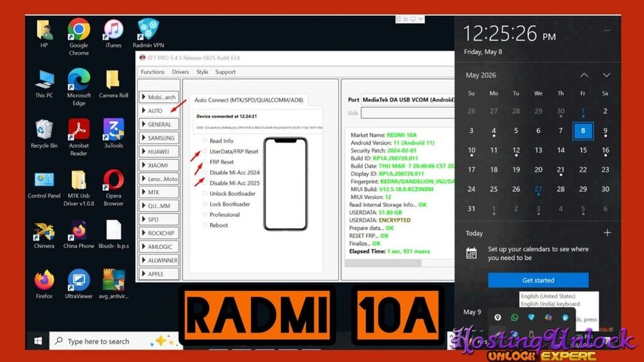
Task: Expand the HUAWEI sidebar section
Action: [159, 151]
